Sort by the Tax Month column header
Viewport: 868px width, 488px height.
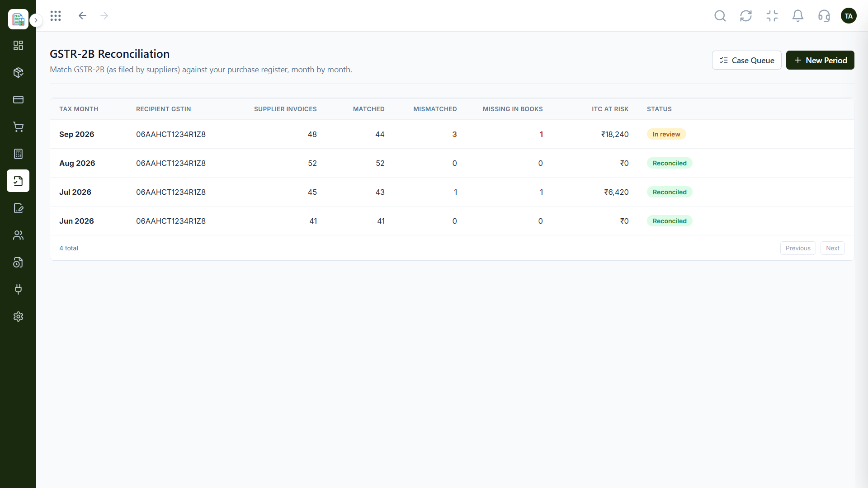click(x=79, y=109)
